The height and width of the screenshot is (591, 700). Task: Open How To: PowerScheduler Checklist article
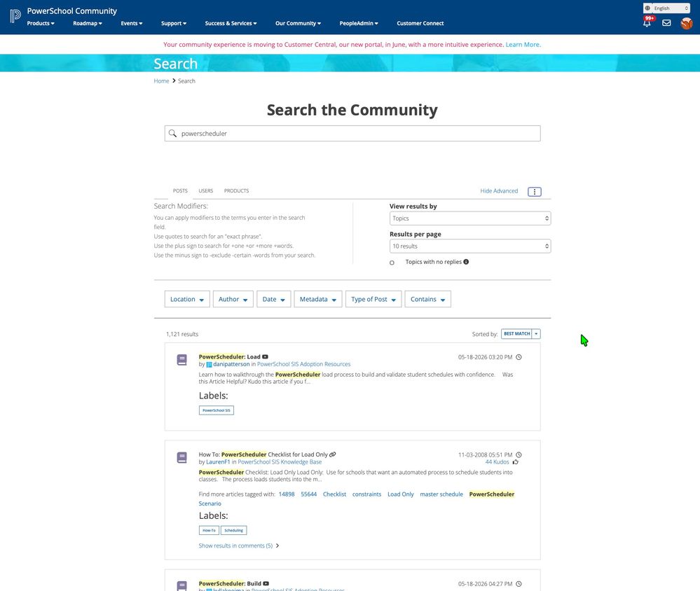[263, 454]
